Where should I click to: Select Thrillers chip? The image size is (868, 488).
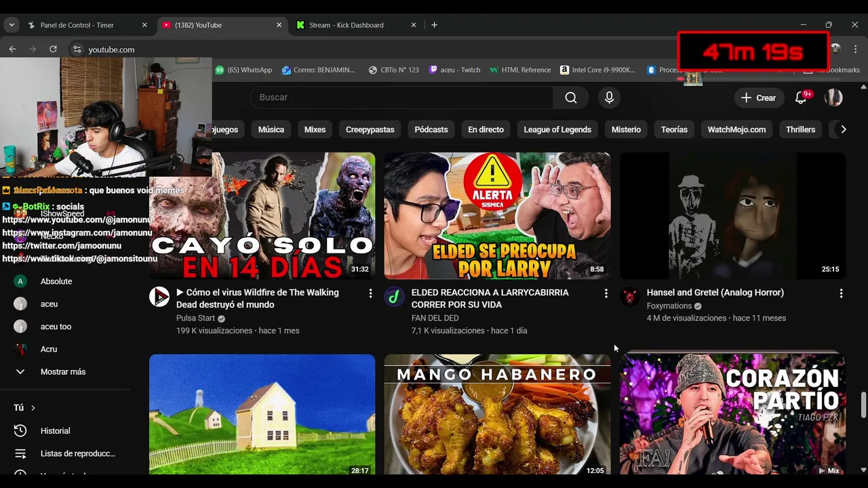click(800, 129)
